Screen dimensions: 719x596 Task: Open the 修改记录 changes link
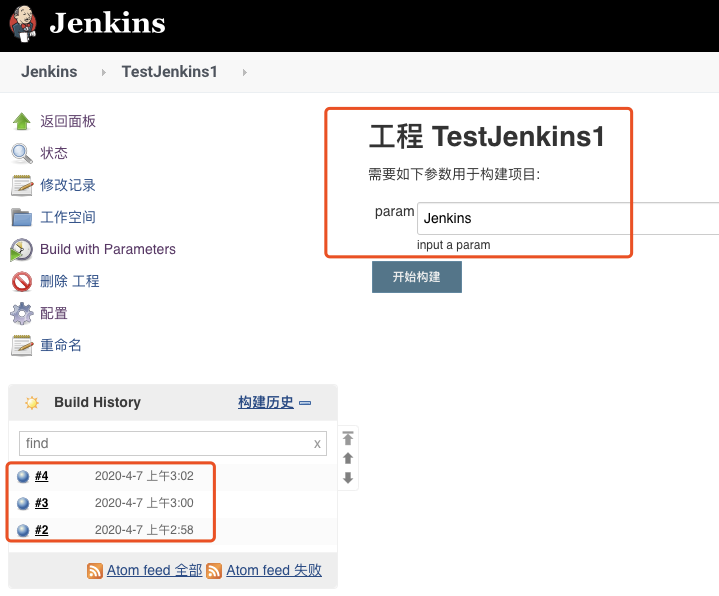click(x=68, y=185)
